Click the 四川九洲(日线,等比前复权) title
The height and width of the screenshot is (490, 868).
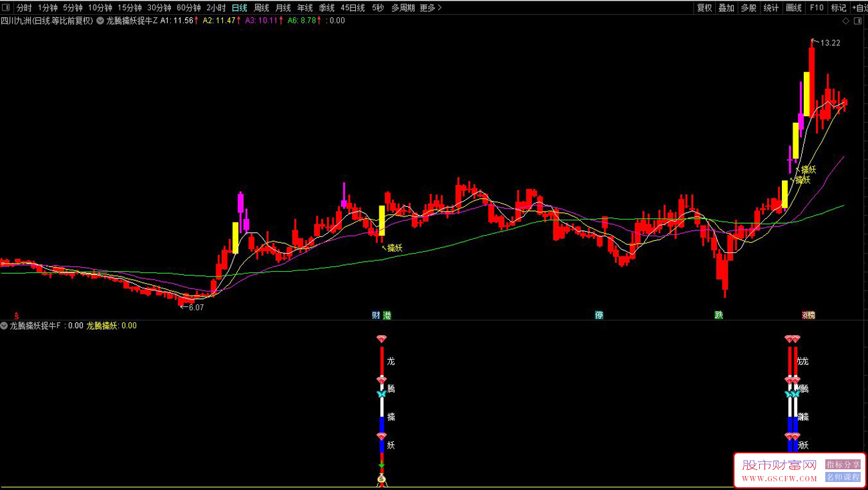point(47,21)
